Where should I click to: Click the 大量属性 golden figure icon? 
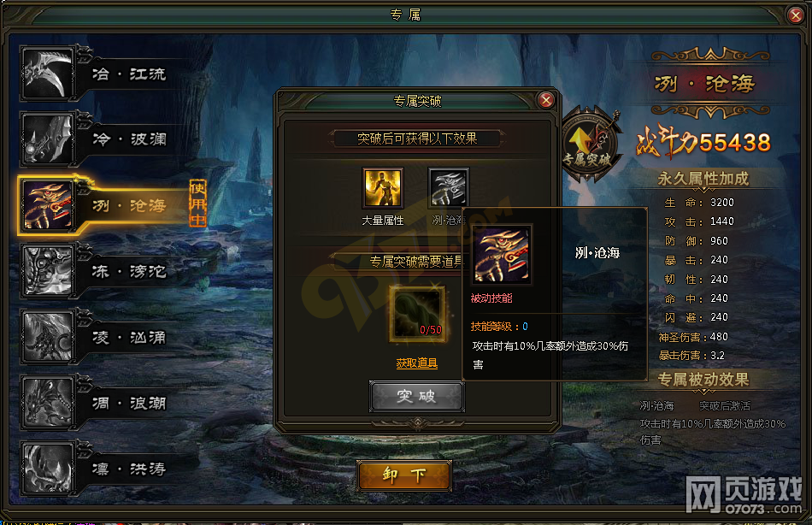[x=383, y=187]
